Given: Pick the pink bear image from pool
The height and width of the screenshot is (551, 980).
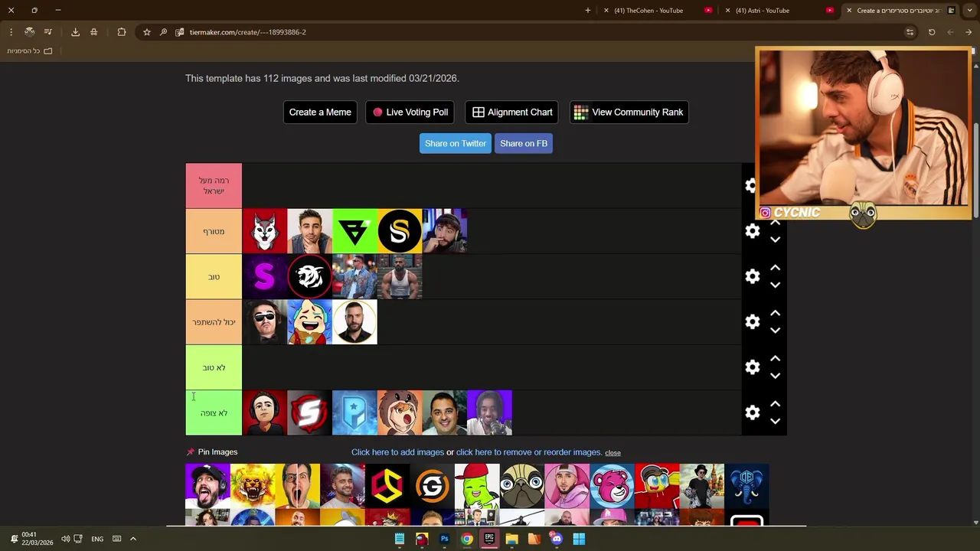Looking at the screenshot, I should tap(612, 486).
